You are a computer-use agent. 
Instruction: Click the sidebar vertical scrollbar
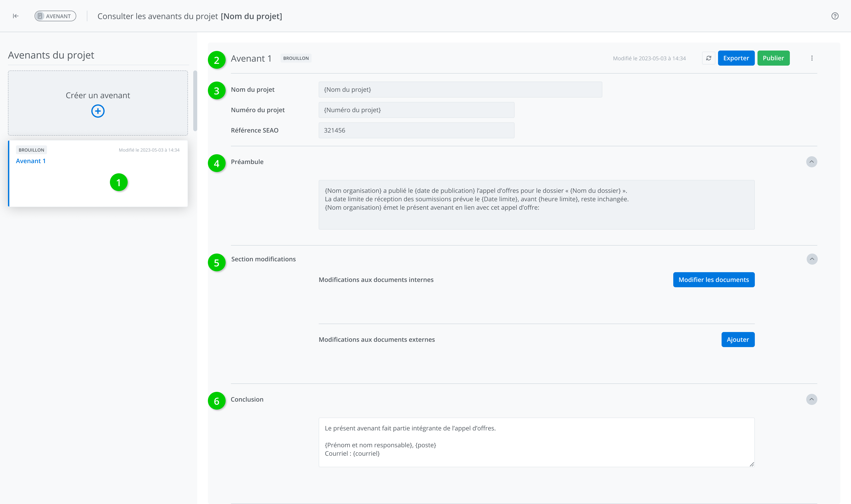[195, 101]
